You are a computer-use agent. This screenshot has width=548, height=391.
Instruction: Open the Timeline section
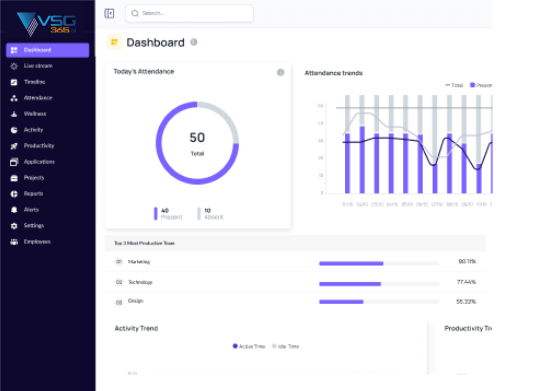34,82
